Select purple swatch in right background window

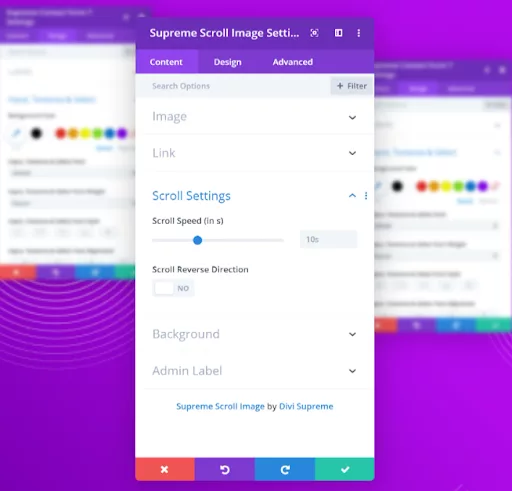pyautogui.click(x=483, y=186)
